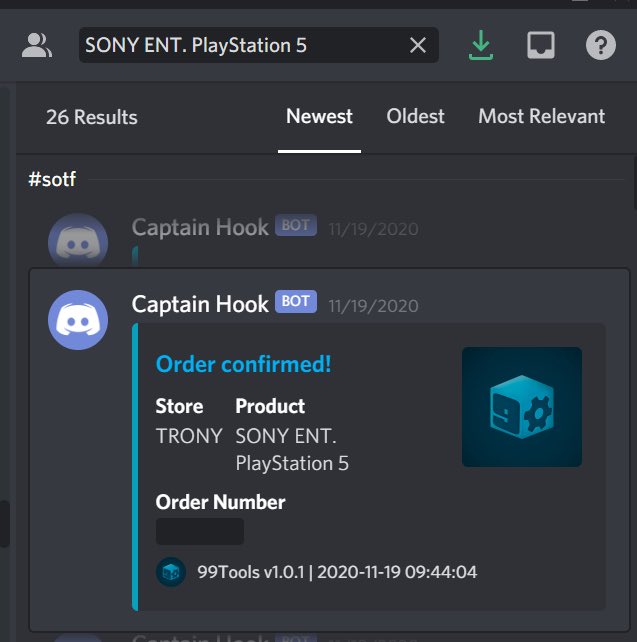Viewport: 637px width, 642px height.
Task: Click the 99Tools v1.0.1 footer text
Action: [x=337, y=572]
